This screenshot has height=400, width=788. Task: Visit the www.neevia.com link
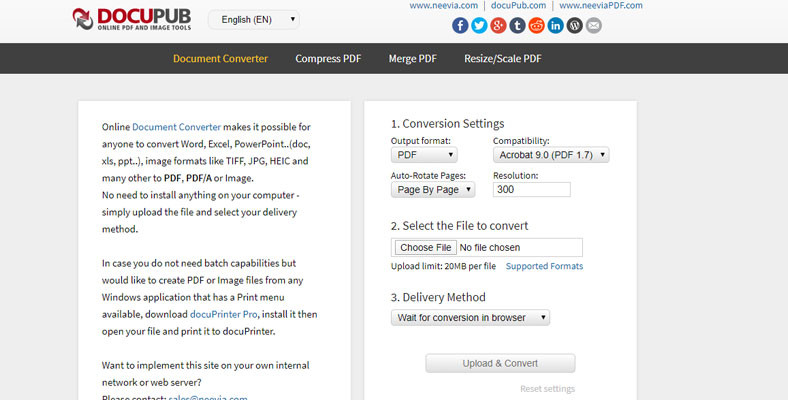coord(443,6)
